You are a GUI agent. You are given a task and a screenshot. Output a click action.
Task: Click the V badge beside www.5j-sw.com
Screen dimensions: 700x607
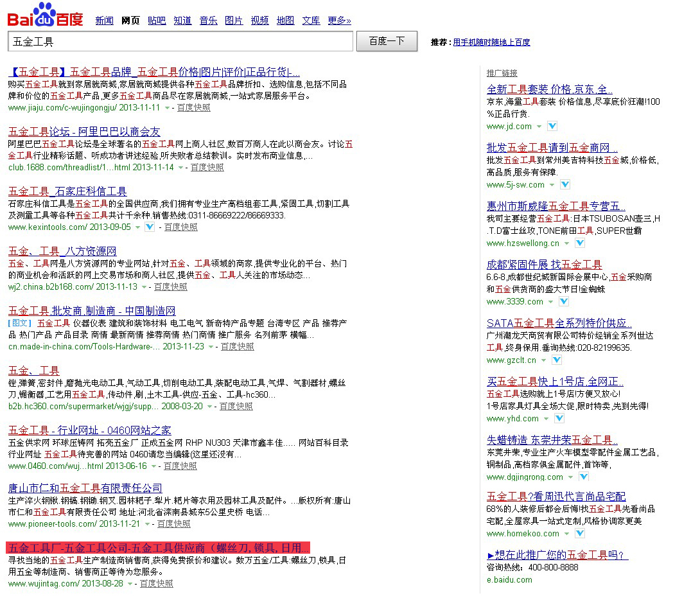[x=564, y=185]
